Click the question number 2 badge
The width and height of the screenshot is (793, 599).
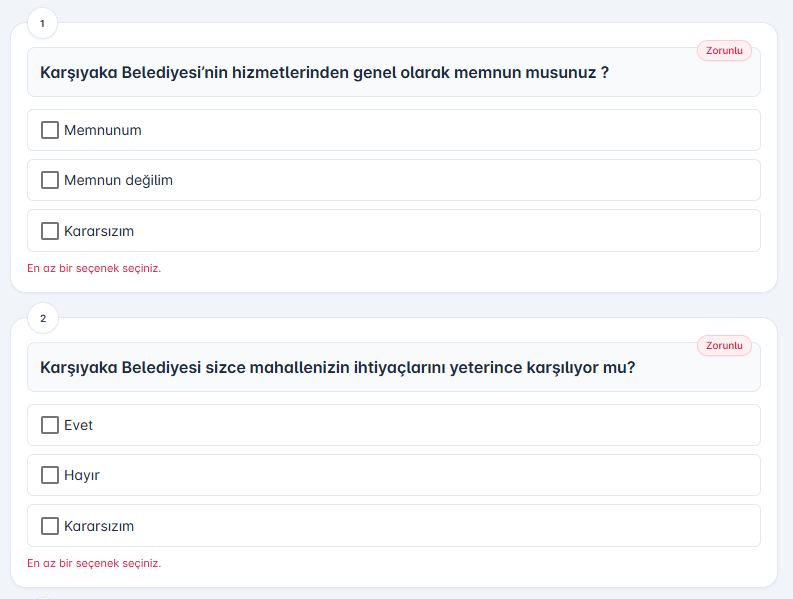[x=42, y=318]
